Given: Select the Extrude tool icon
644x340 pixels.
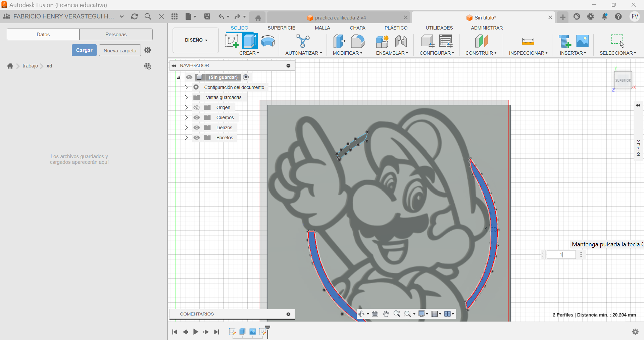Looking at the screenshot, I should coord(250,41).
